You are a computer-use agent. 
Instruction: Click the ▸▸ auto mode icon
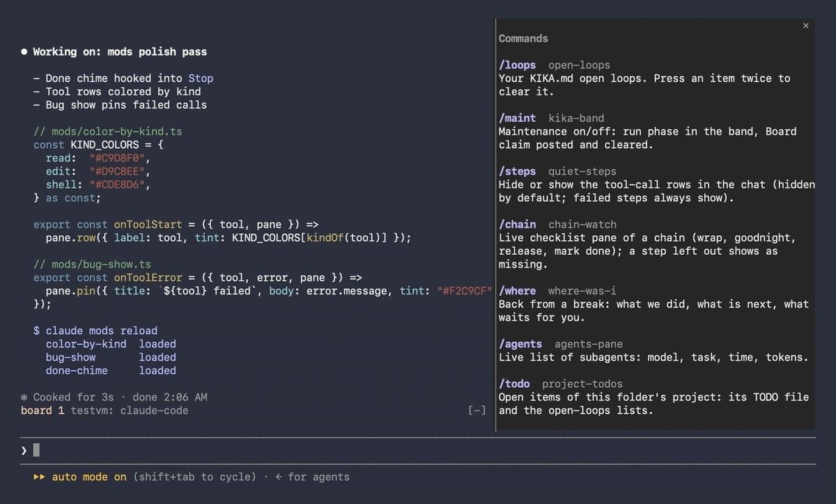[40, 477]
